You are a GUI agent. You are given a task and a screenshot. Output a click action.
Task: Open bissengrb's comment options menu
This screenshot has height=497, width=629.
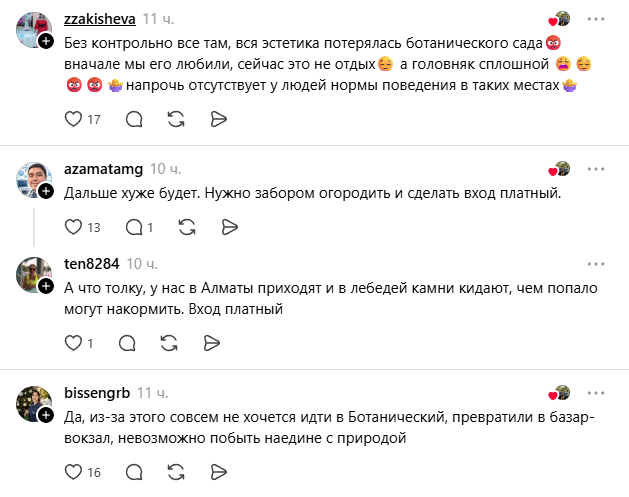[x=596, y=393]
